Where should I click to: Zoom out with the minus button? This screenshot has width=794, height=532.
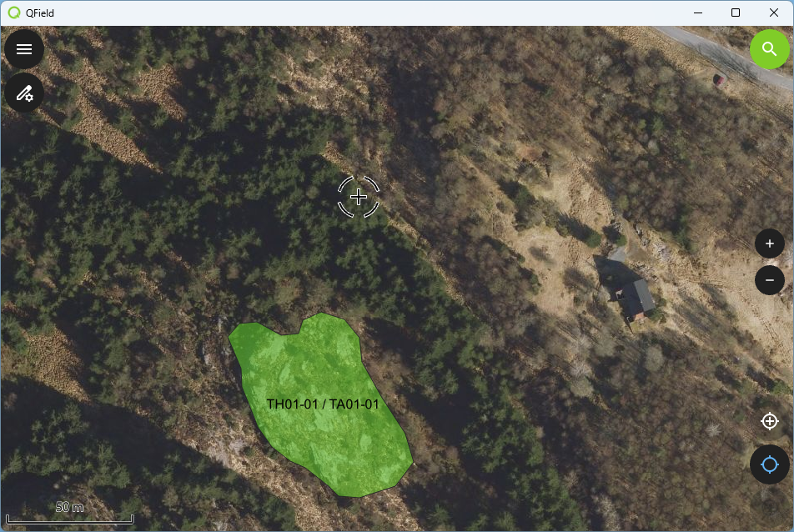pos(769,280)
